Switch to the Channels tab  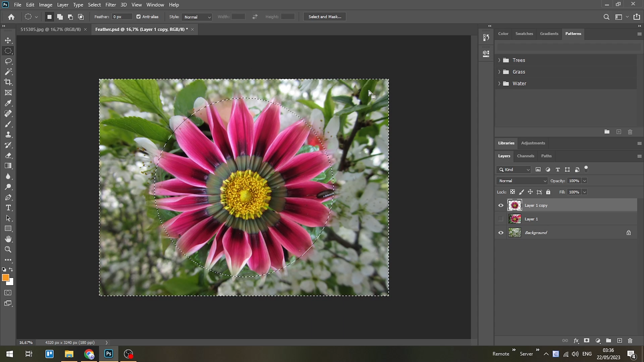[x=525, y=156]
